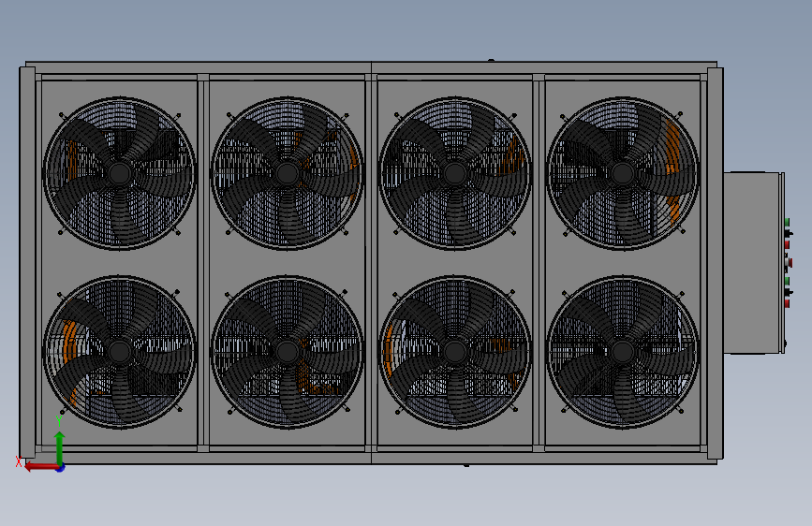This screenshot has width=812, height=526.
Task: Click the green Y axis arrow of the triad
Action: tap(60, 447)
